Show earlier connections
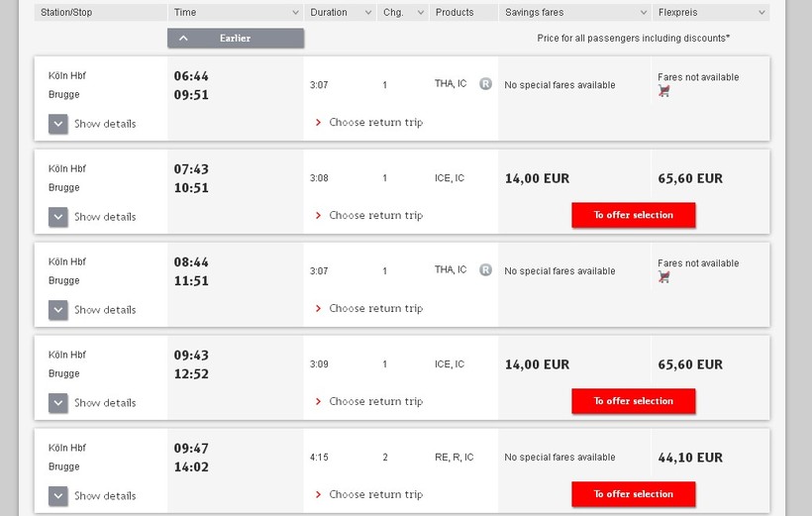This screenshot has width=812, height=516. tap(236, 39)
